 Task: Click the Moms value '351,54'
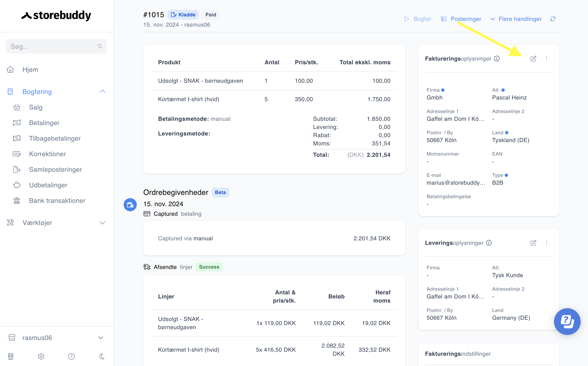pos(381,143)
